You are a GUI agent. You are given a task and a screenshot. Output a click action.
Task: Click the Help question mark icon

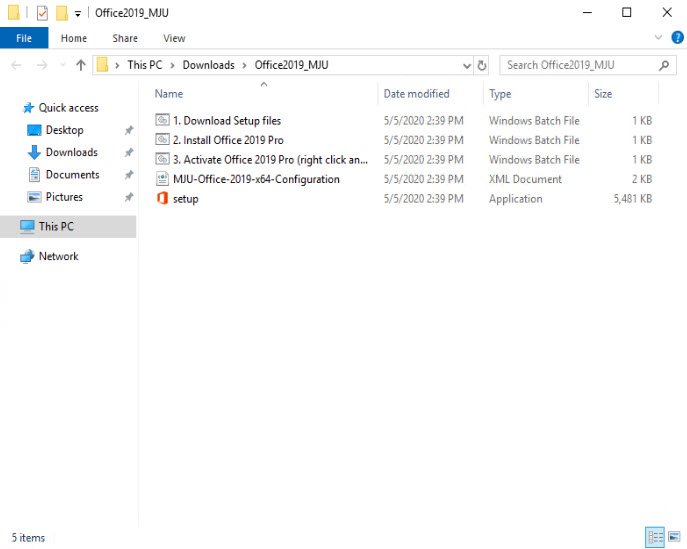(676, 38)
